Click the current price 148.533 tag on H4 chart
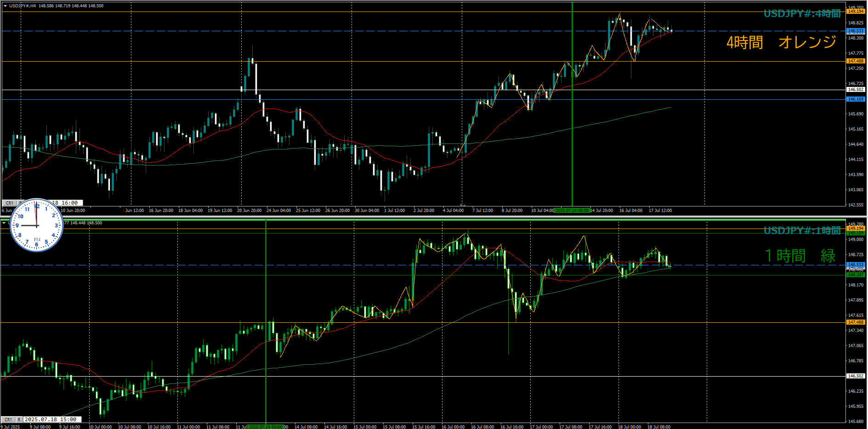868x429 pixels. click(x=856, y=31)
